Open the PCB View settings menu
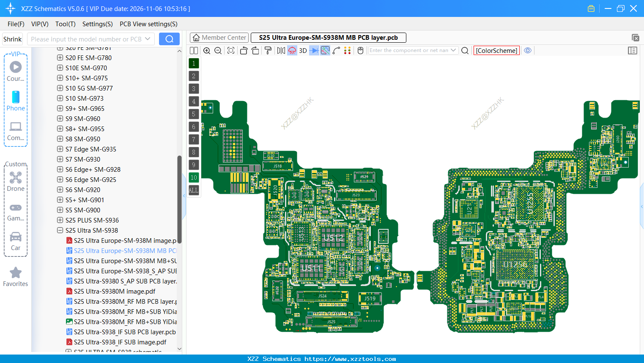This screenshot has height=363, width=644. click(148, 24)
